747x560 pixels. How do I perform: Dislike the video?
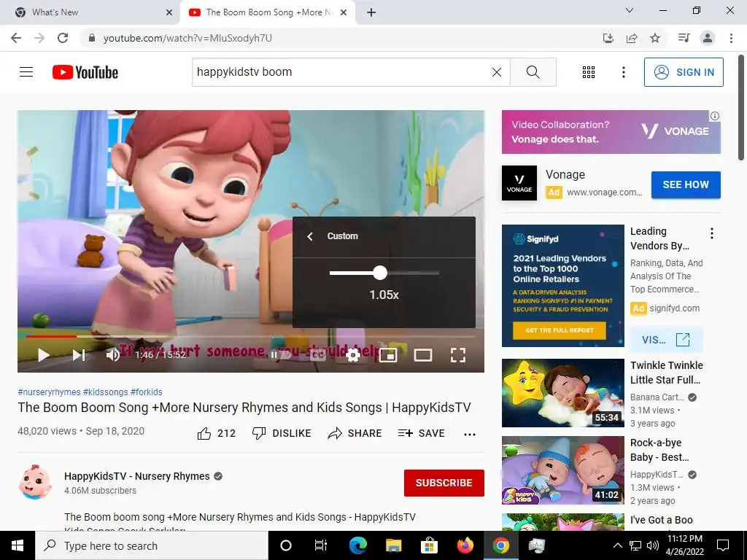(282, 433)
